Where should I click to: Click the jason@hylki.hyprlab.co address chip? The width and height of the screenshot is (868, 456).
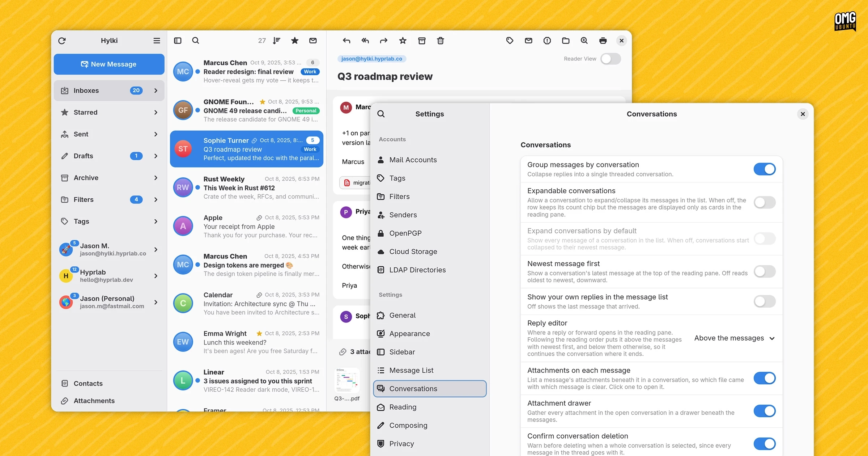click(x=372, y=59)
